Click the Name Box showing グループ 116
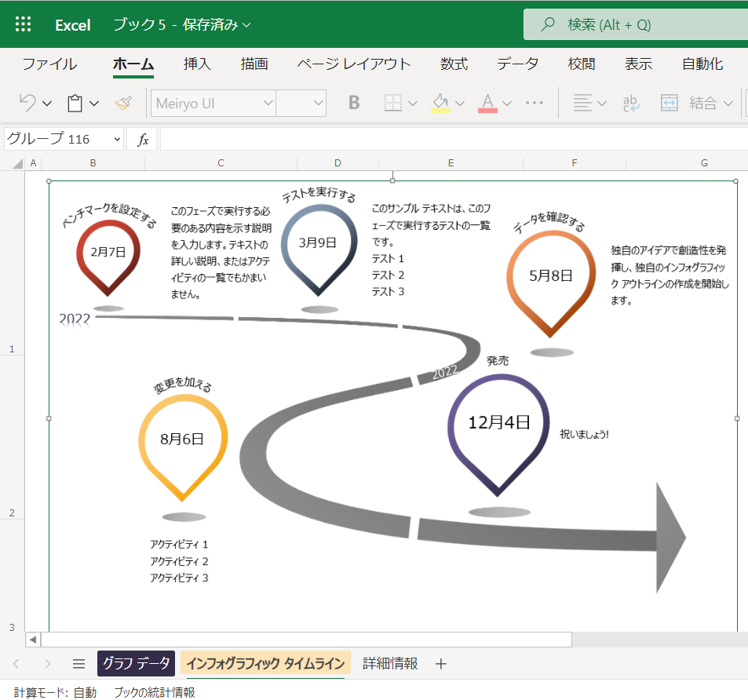Screen dimensions: 748x700 point(64,139)
